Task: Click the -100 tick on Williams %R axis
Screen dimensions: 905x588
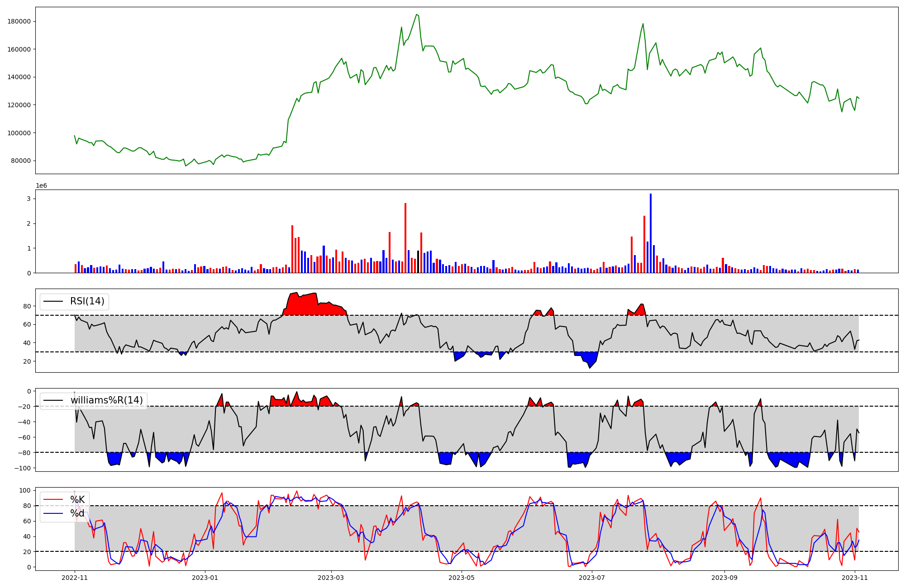Action: click(x=23, y=468)
